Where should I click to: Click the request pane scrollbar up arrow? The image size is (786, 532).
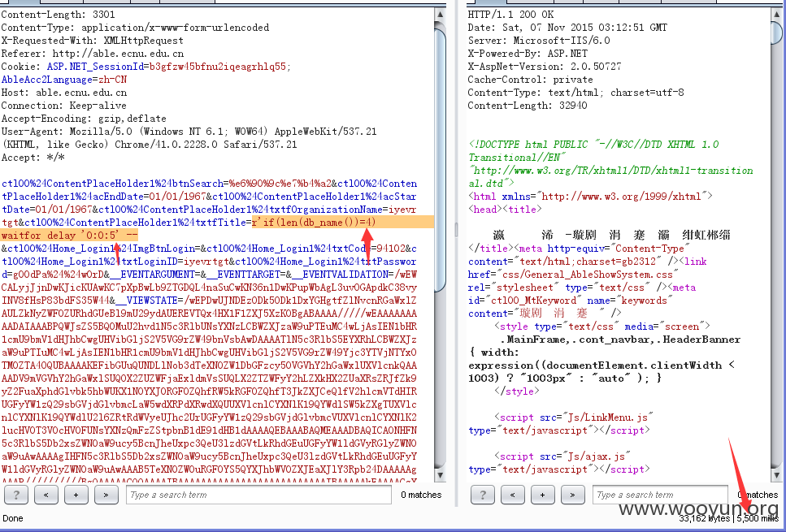[440, 15]
